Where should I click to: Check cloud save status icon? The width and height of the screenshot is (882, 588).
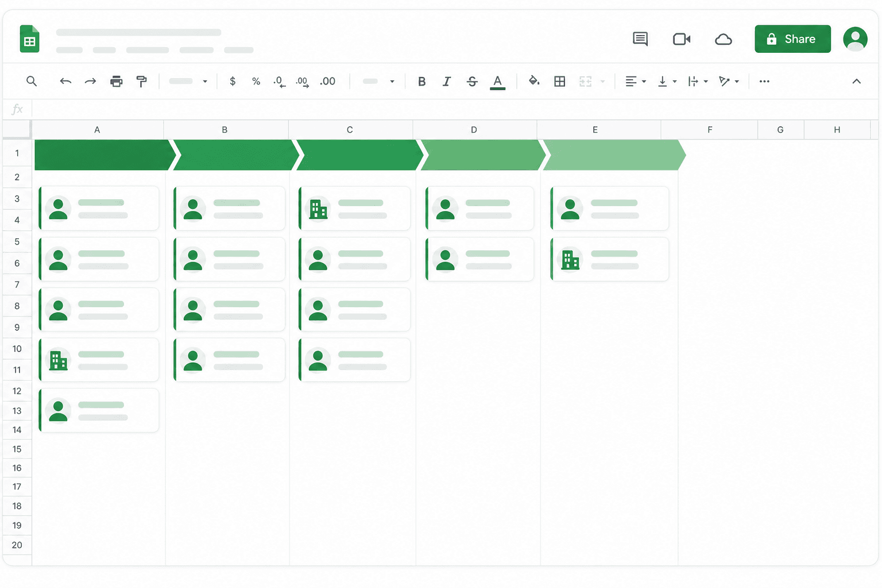[x=724, y=39]
